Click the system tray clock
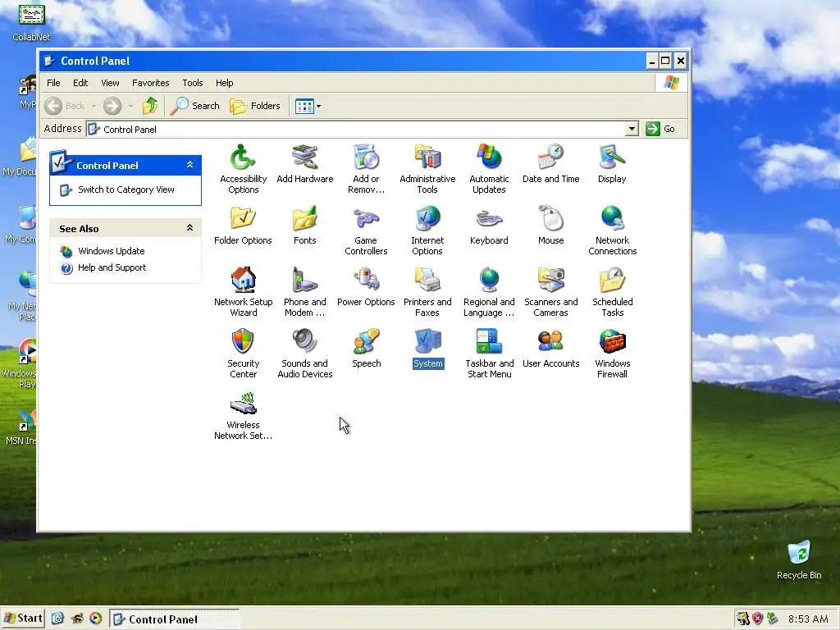The width and height of the screenshot is (840, 630). coord(808,619)
